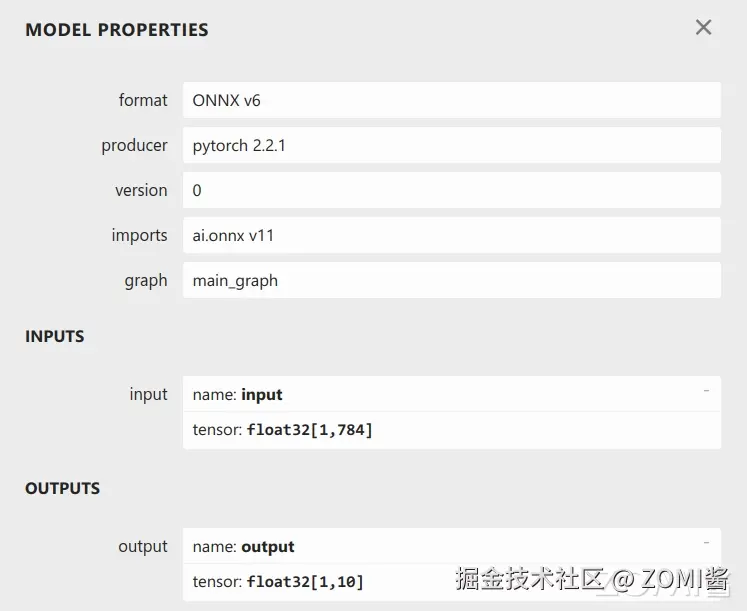
Task: Click the 'graph' label
Action: point(146,281)
